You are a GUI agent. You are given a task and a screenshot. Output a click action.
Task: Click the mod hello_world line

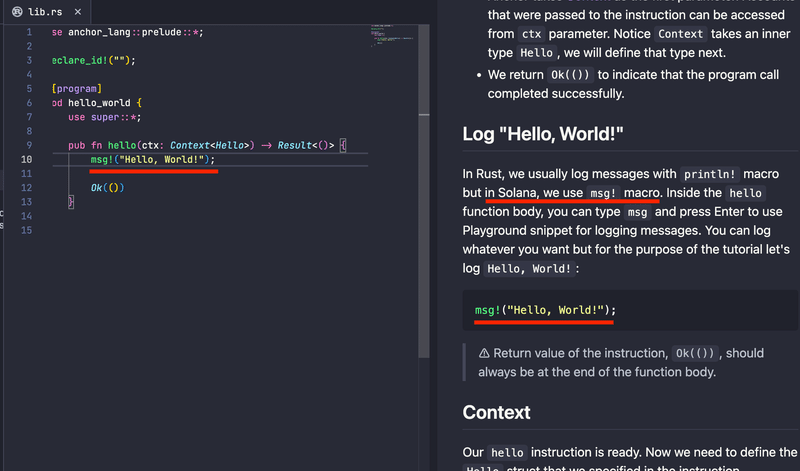(x=97, y=103)
